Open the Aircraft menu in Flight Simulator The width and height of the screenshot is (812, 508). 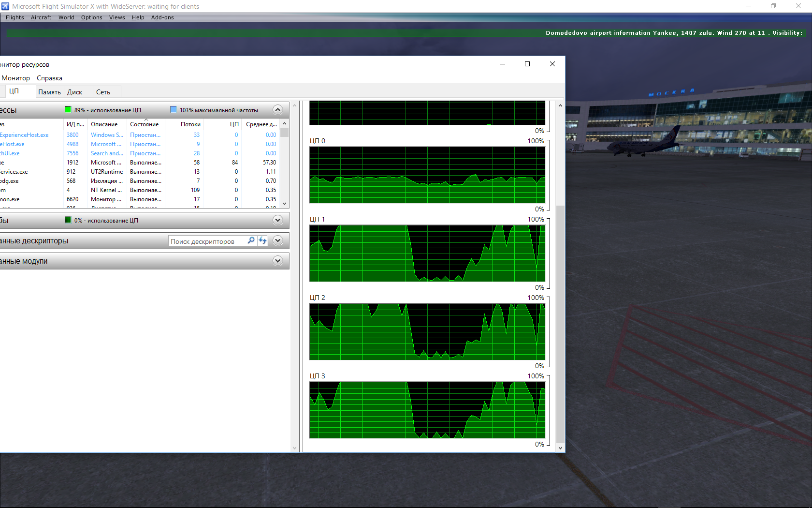click(x=41, y=17)
